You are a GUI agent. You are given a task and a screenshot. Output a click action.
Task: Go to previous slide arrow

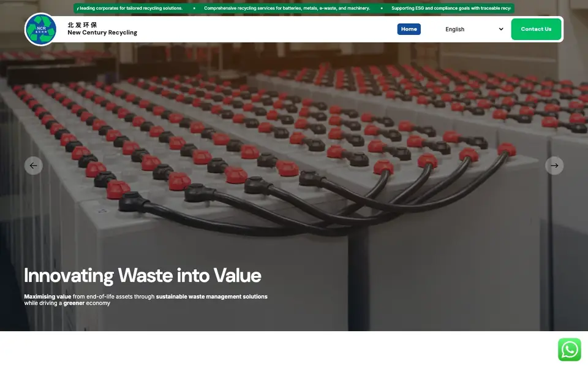33,166
